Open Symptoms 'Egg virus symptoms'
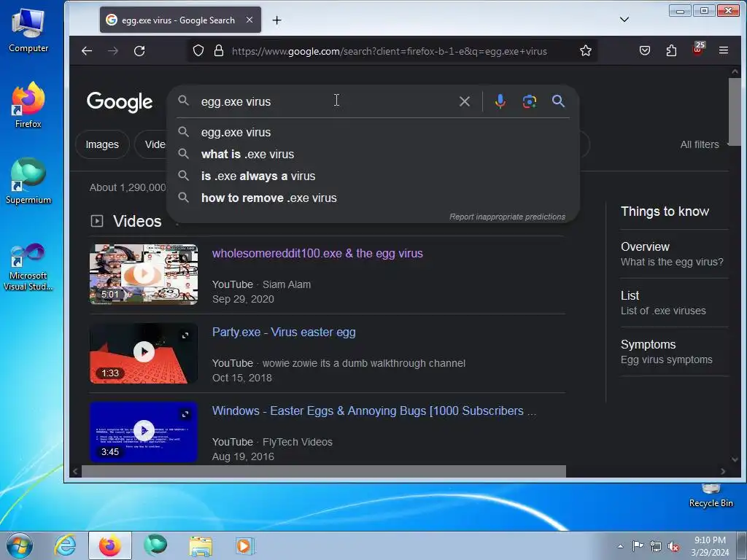 [674, 351]
